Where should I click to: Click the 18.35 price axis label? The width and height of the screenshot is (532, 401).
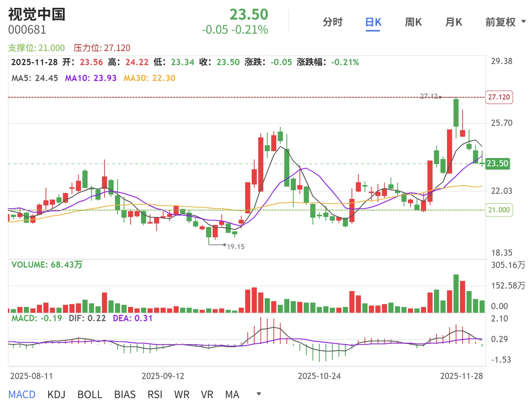[x=502, y=253]
